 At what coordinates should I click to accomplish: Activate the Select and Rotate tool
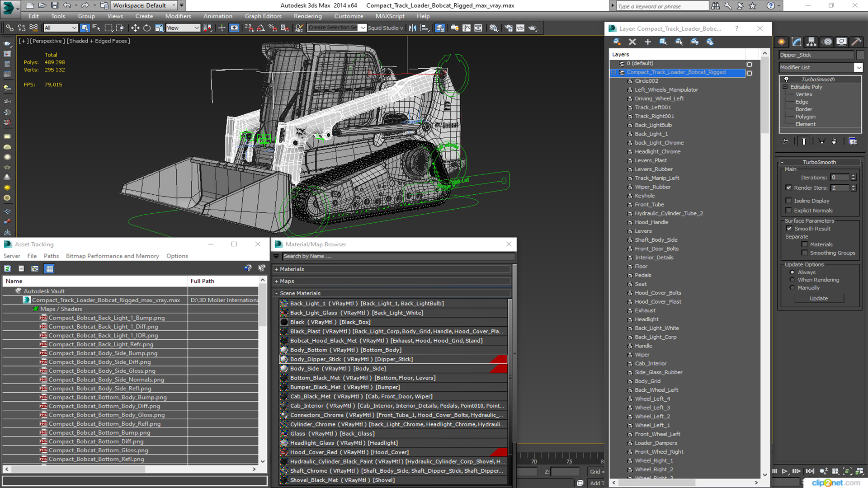[x=147, y=28]
